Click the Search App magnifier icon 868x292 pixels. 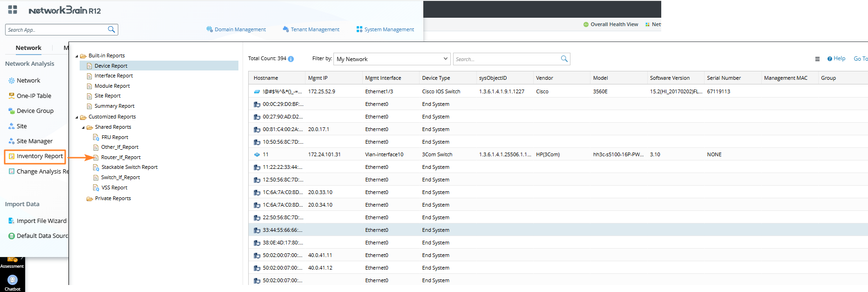click(111, 29)
